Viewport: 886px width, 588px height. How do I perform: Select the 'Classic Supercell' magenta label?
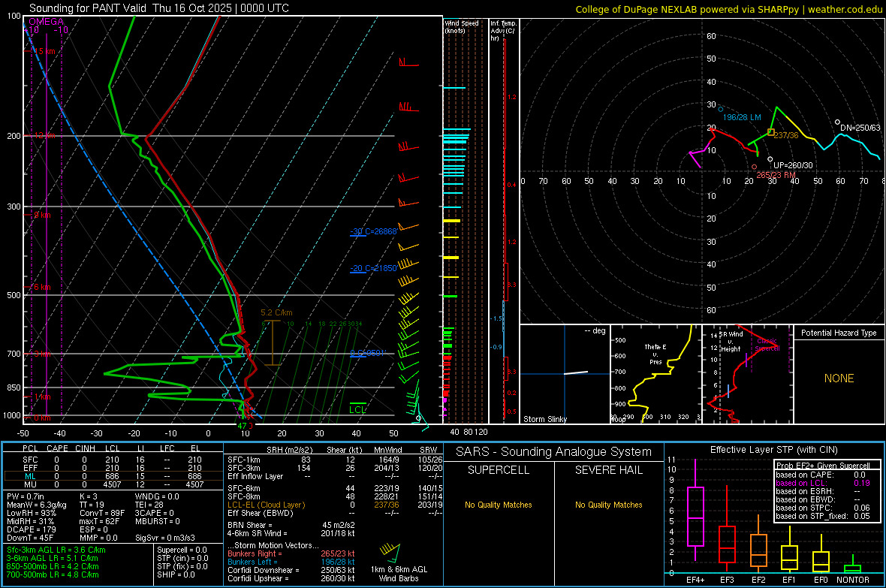pyautogui.click(x=767, y=345)
